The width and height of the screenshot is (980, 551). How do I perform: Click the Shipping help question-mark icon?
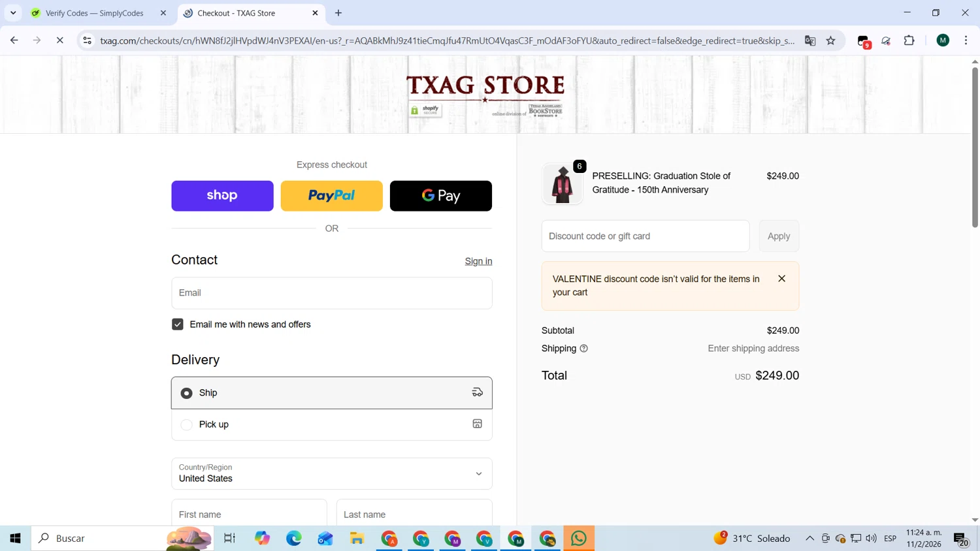click(584, 349)
